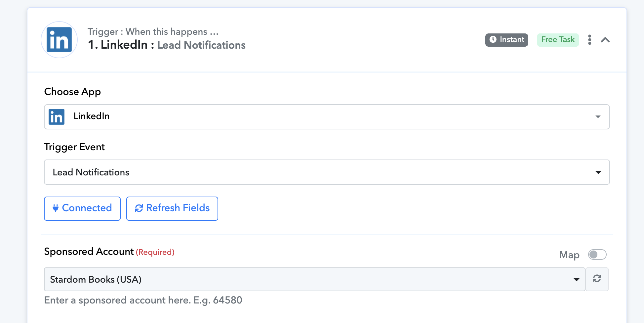Click the Choose App dropdown caret
644x323 pixels.
click(598, 117)
